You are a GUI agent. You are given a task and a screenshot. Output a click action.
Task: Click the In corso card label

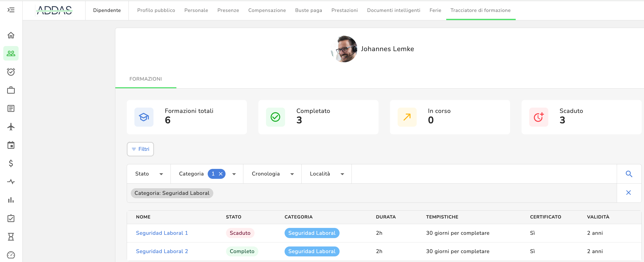tap(439, 111)
